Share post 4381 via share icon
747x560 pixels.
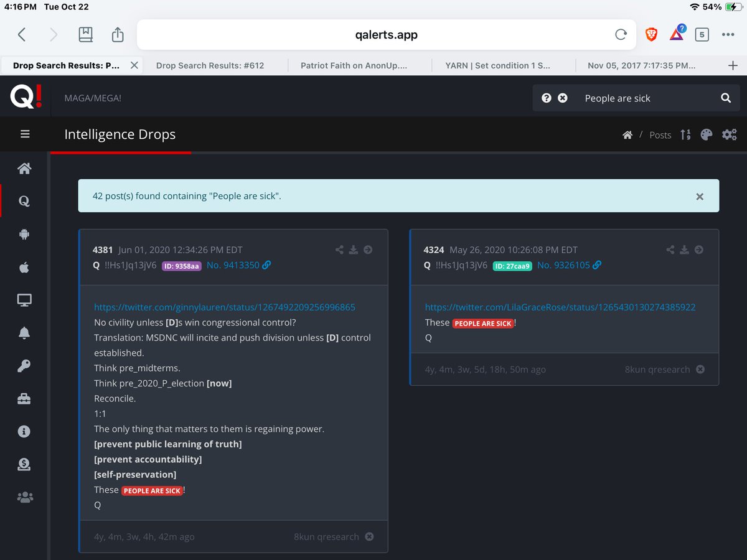(x=339, y=250)
